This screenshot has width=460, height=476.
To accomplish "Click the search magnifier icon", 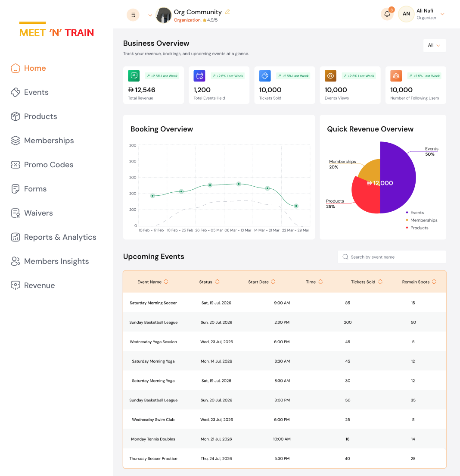I will [345, 257].
